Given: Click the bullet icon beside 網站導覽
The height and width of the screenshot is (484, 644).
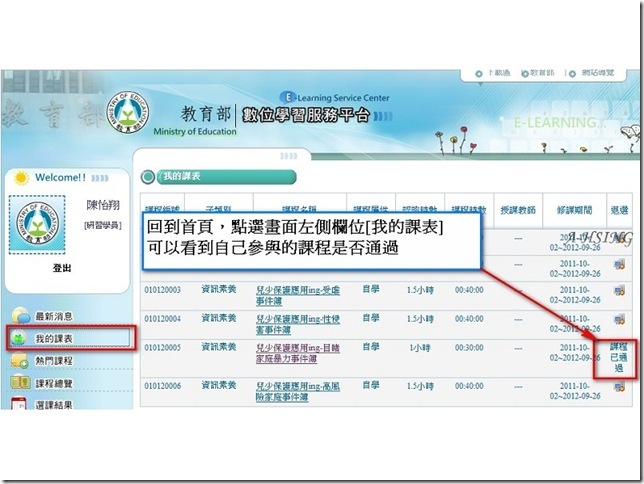Looking at the screenshot, I should tap(572, 74).
